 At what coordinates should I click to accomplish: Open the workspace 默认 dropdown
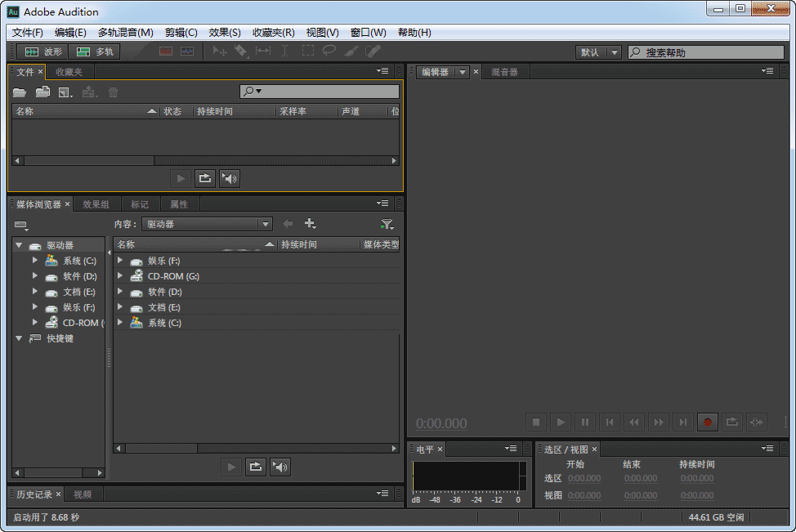[598, 52]
